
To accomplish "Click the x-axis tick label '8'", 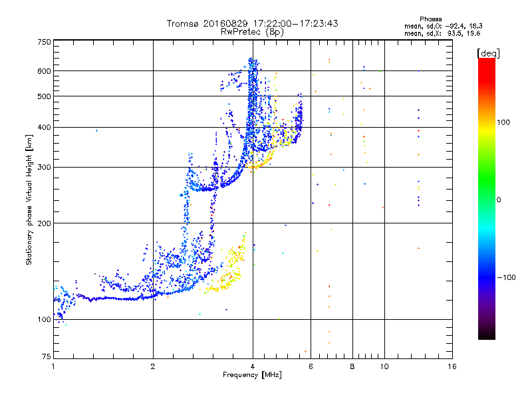I will tap(352, 366).
